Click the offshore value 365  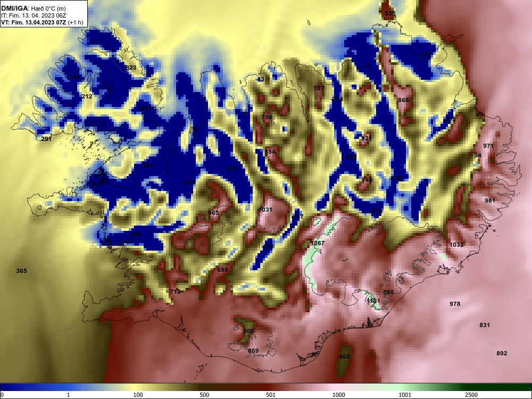(21, 271)
